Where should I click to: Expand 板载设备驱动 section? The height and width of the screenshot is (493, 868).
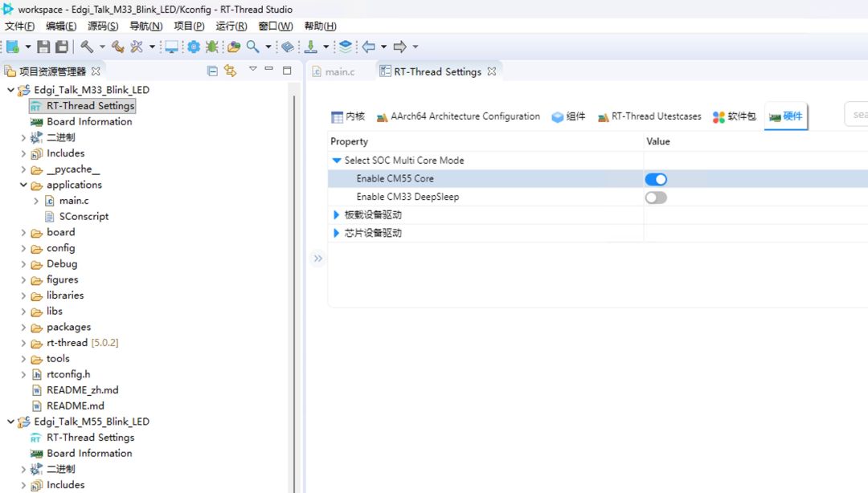pos(336,214)
